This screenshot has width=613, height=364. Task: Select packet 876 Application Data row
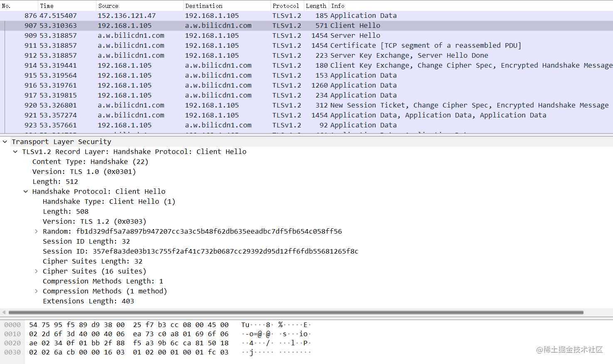306,16
